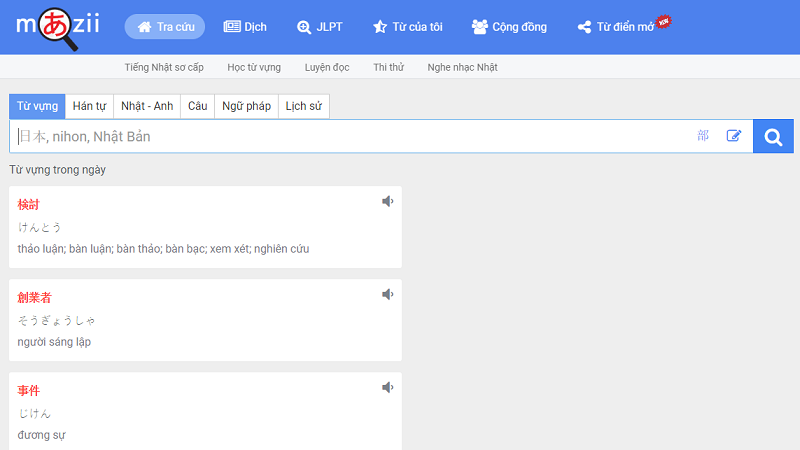The image size is (800, 450).
Task: Play audio for the word 検討
Action: pyautogui.click(x=388, y=201)
